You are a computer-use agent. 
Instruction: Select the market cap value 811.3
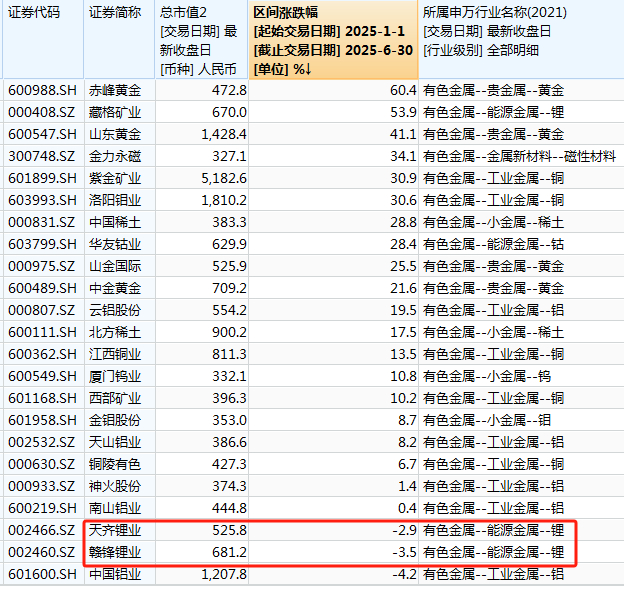click(x=229, y=354)
